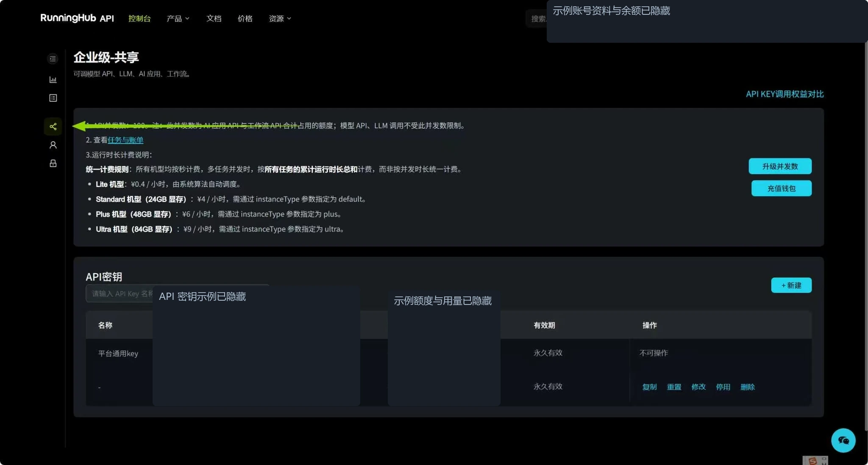Open the lock security sidebar icon

(x=53, y=163)
